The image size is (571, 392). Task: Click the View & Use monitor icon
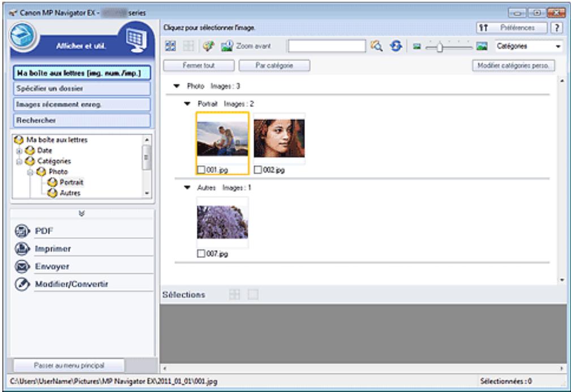[x=136, y=39]
